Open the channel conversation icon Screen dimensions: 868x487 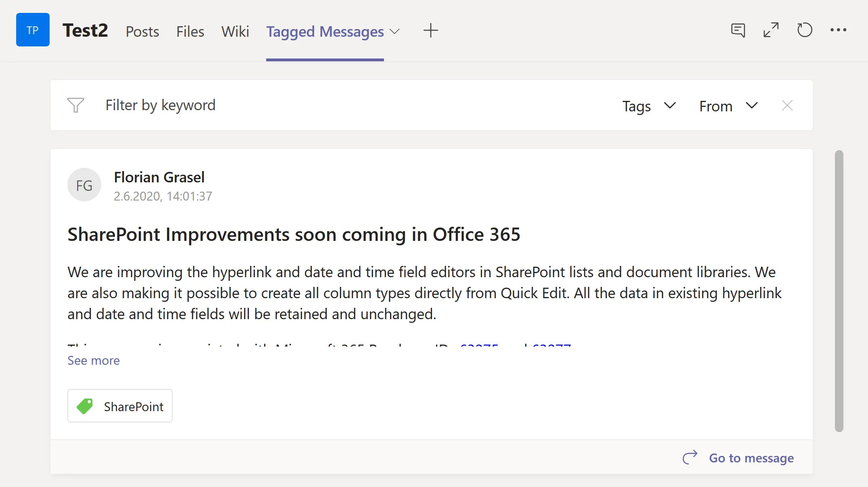[x=737, y=30]
